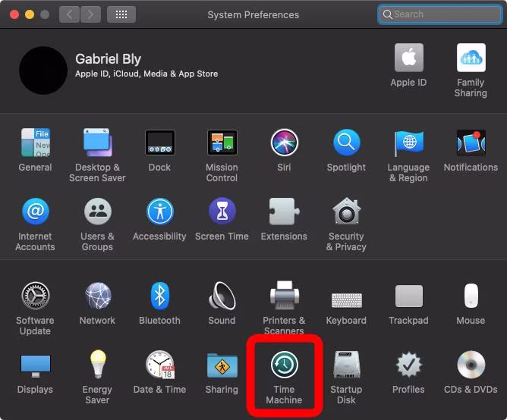
Task: Minimize the window with the yellow button
Action: 30,14
